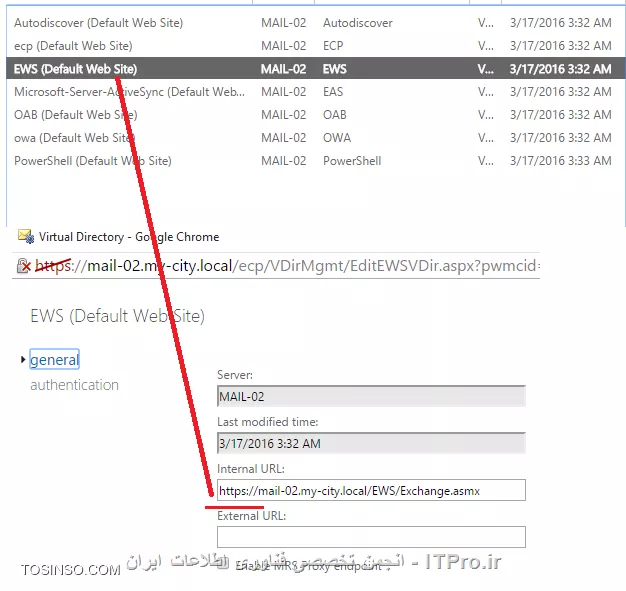Click the Virtual Directory window envelope icon
This screenshot has width=626, height=591.
(26, 236)
